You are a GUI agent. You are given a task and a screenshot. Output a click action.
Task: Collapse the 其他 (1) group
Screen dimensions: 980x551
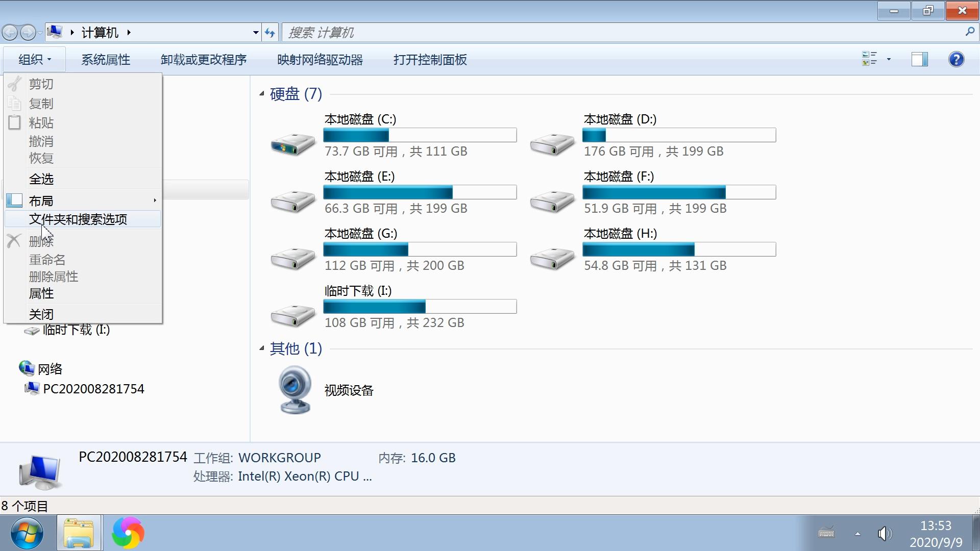(261, 348)
